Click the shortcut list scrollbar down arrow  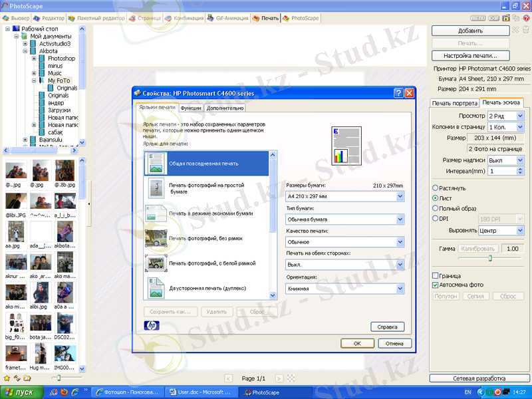point(273,295)
